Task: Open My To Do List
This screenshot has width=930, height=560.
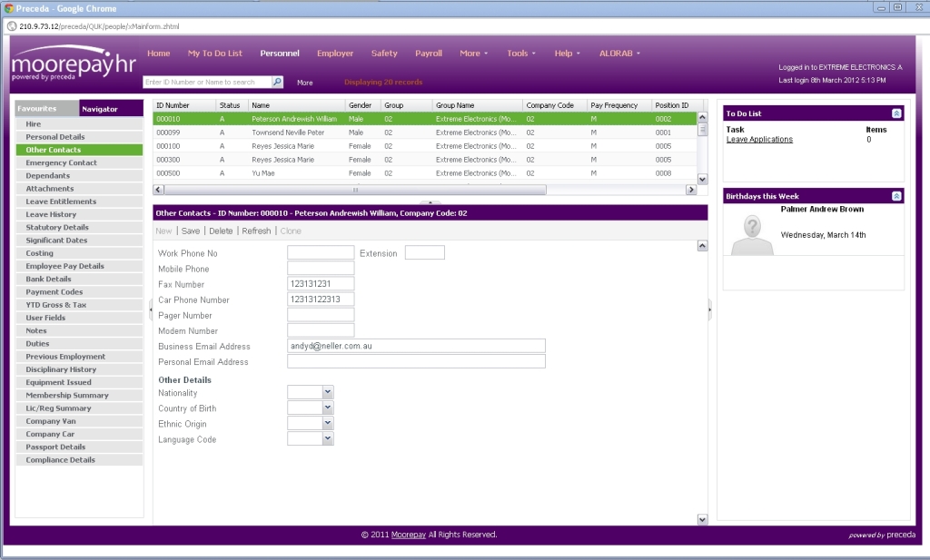Action: 214,54
